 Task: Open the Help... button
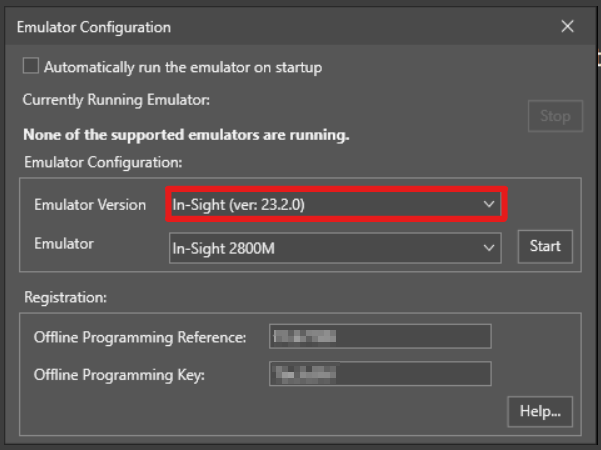click(540, 410)
